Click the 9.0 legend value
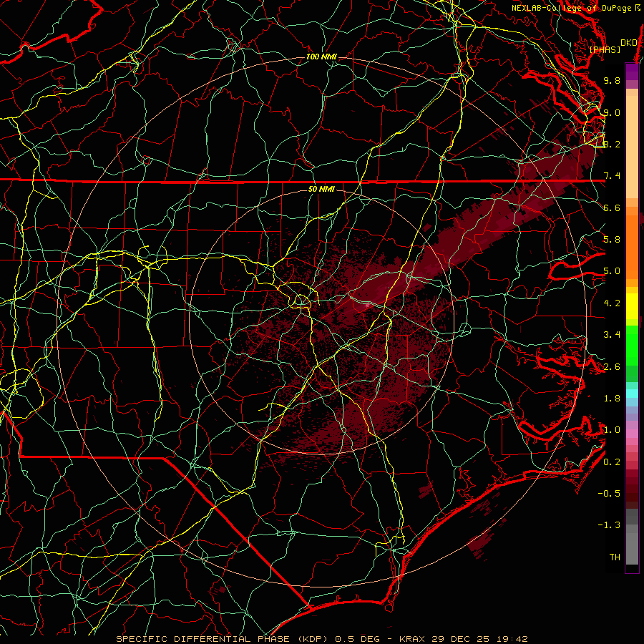644x644 pixels. (x=612, y=112)
